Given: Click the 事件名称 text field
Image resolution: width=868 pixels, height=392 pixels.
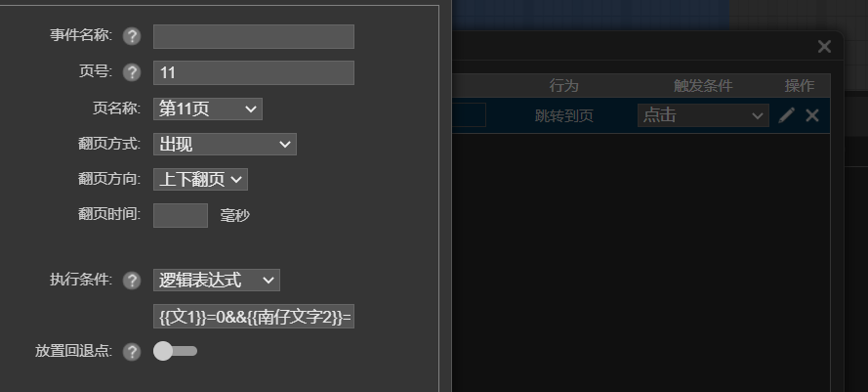Looking at the screenshot, I should (x=254, y=36).
